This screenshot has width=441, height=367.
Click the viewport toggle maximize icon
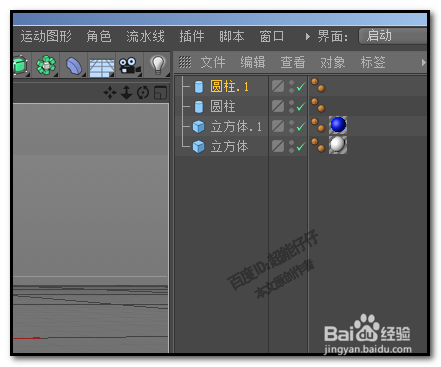[x=160, y=93]
